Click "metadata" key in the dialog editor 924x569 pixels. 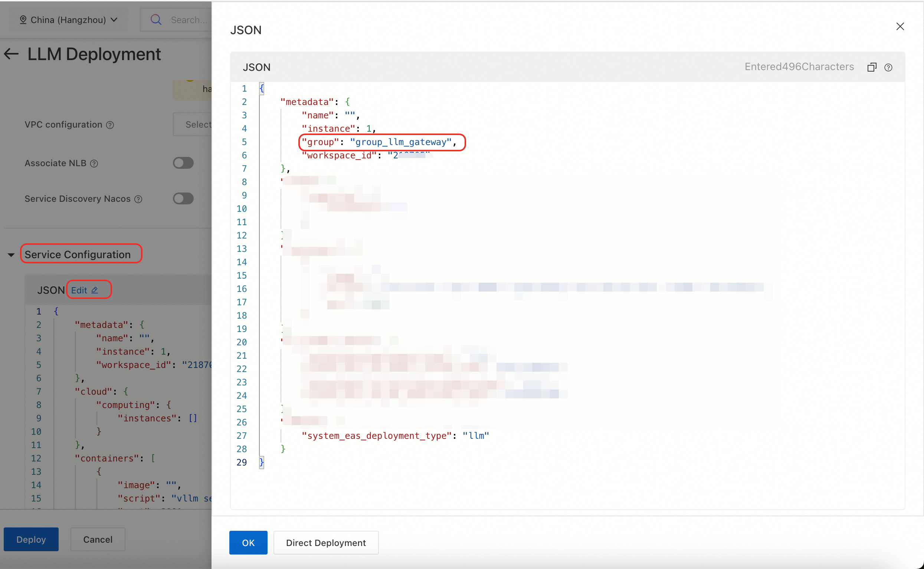click(x=307, y=102)
